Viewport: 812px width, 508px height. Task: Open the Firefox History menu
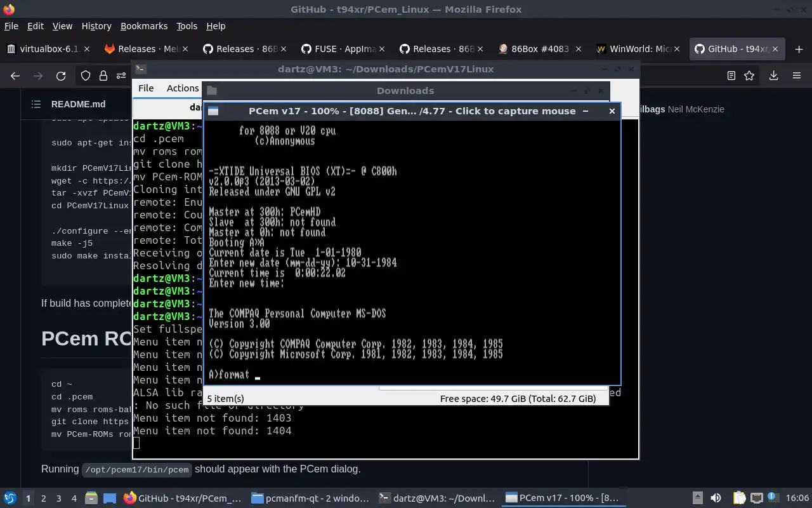coord(96,26)
